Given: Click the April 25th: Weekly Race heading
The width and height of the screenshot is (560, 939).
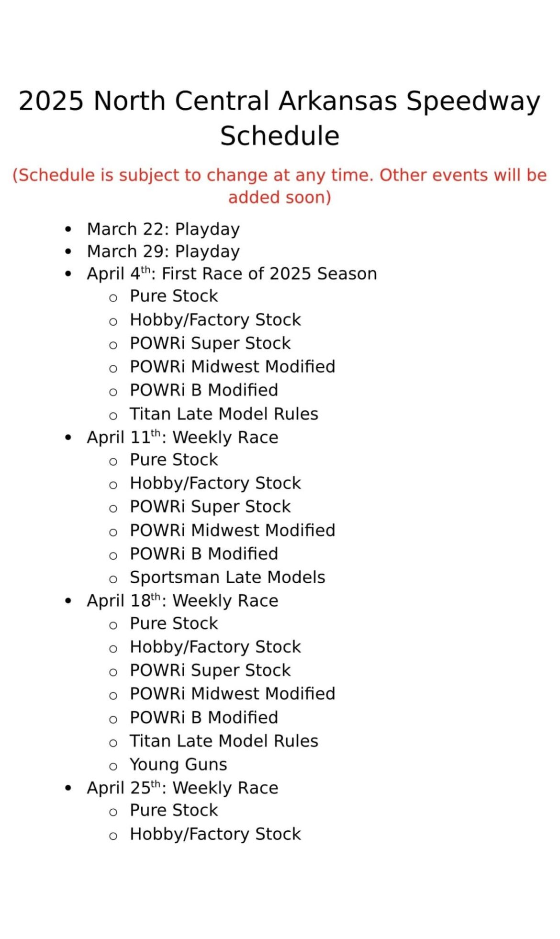Looking at the screenshot, I should click(x=182, y=788).
